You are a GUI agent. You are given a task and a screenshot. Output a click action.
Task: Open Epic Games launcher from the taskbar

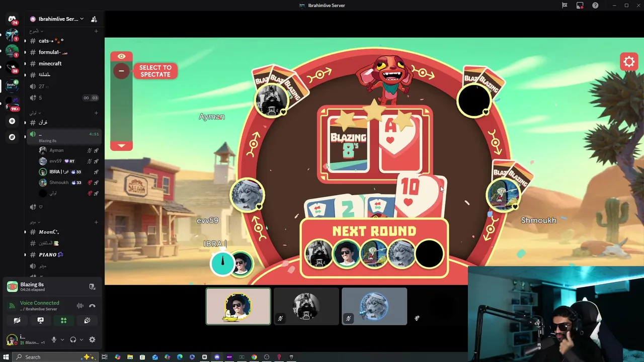[291, 357]
